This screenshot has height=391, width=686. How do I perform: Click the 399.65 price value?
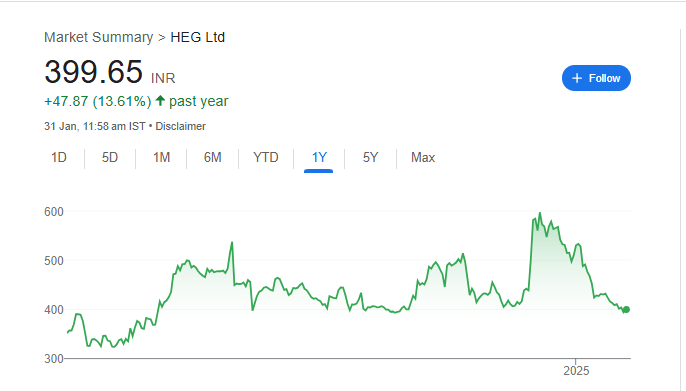click(x=93, y=72)
